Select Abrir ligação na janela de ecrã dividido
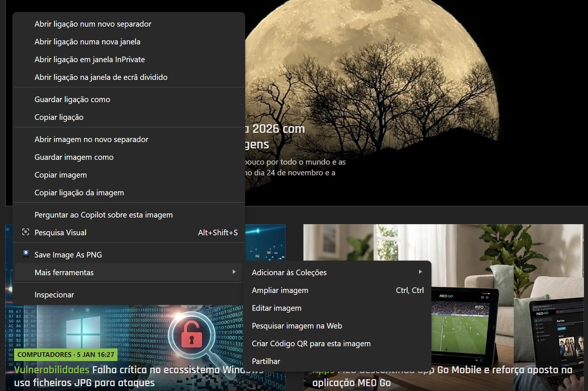The width and height of the screenshot is (588, 391). click(x=101, y=77)
